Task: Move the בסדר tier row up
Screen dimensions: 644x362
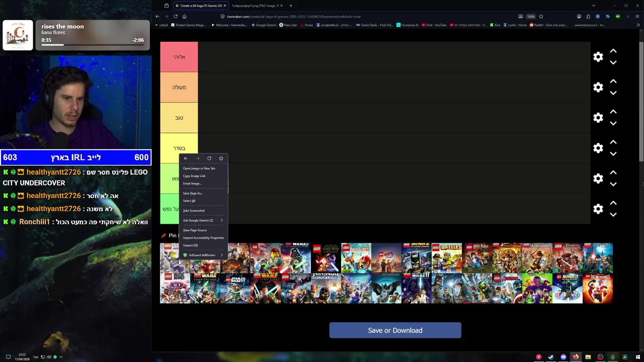Action: tap(613, 142)
